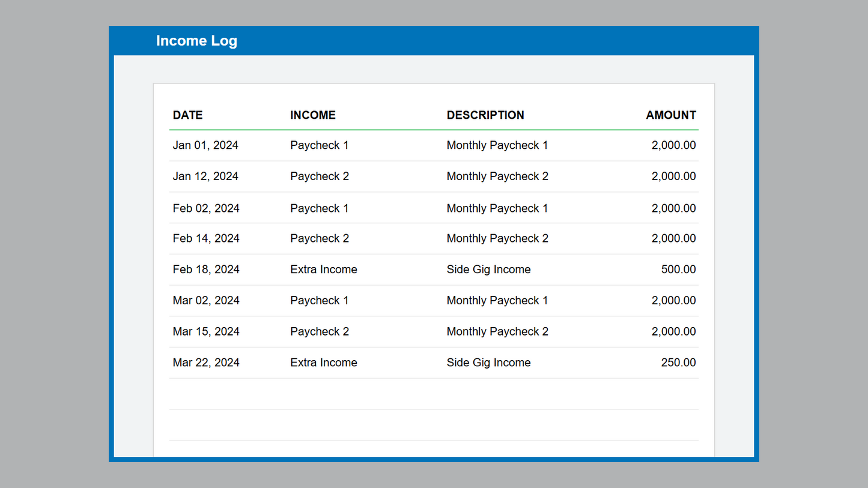This screenshot has width=868, height=488.
Task: Click the Income Log title
Action: click(x=196, y=41)
